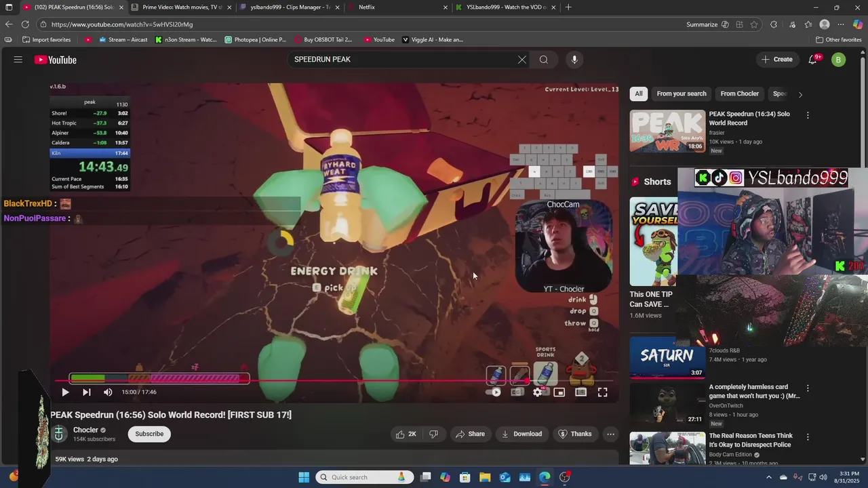
Task: Show more filter chips with the arrow
Action: pos(800,94)
